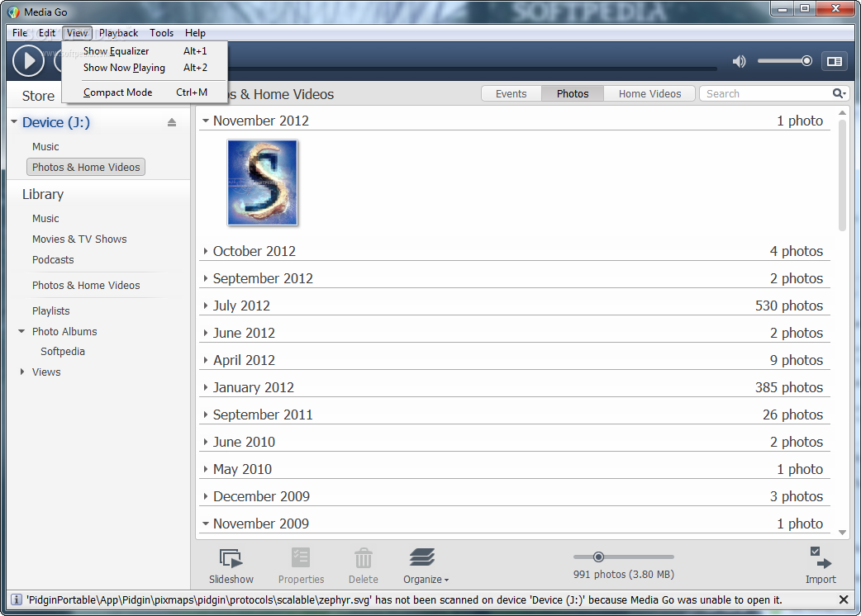Image resolution: width=861 pixels, height=616 pixels.
Task: Start a Slideshow
Action: tap(231, 566)
